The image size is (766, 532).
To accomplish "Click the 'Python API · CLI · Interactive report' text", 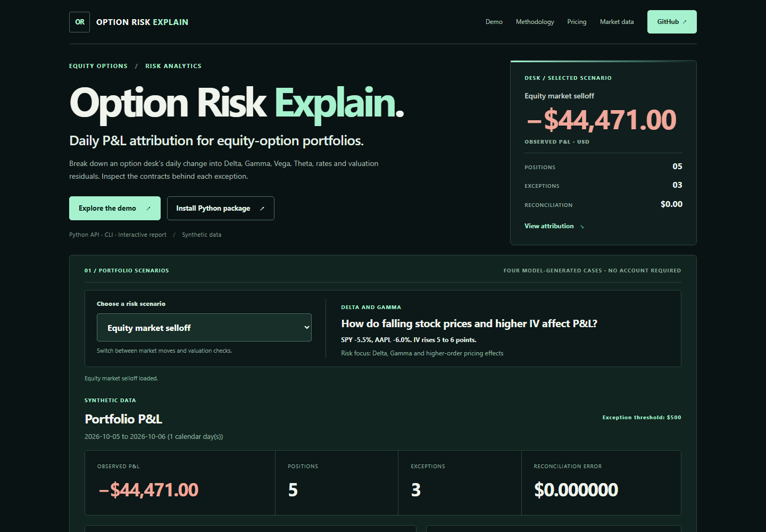I will pos(118,235).
